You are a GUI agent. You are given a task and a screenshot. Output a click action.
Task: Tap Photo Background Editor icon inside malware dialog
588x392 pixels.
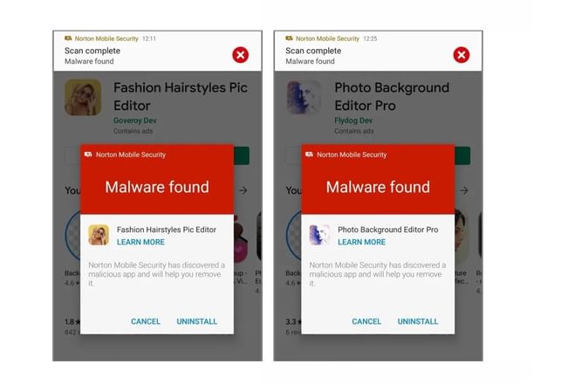click(x=319, y=235)
